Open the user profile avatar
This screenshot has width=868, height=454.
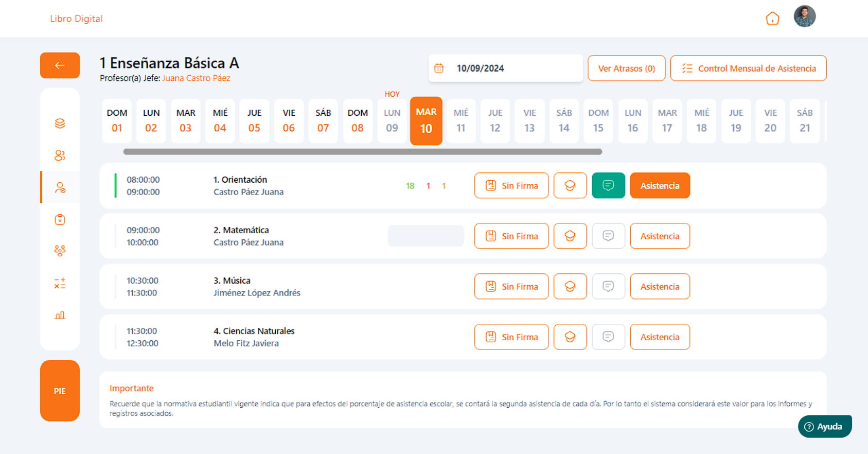[x=804, y=16]
